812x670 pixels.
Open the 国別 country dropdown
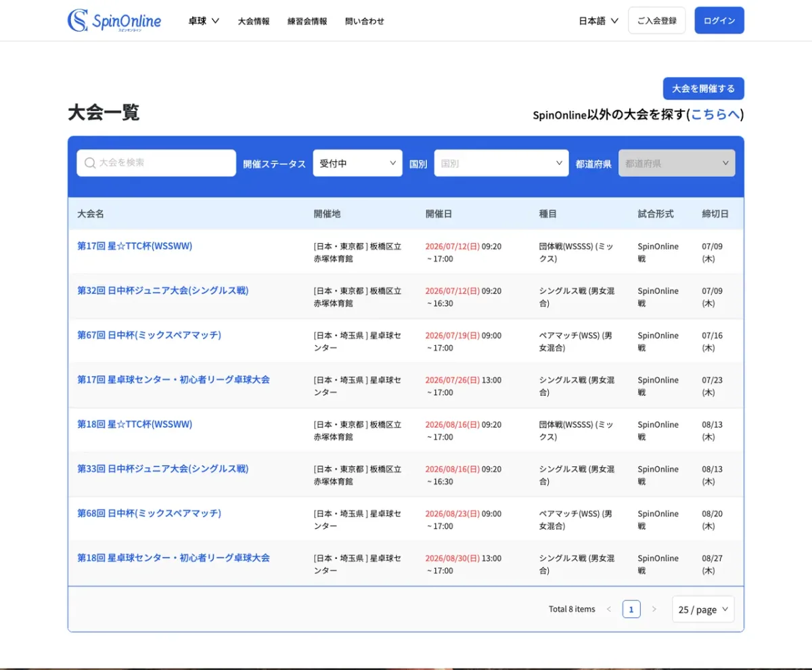501,163
